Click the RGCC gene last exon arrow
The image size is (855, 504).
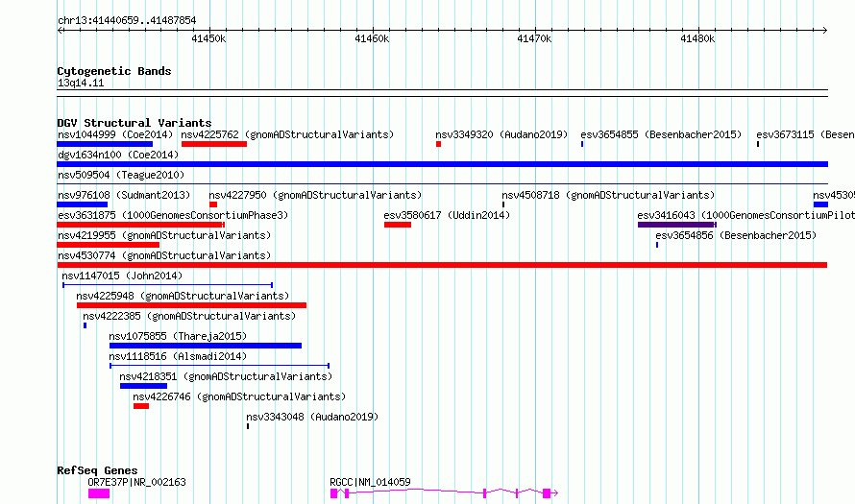[x=550, y=493]
